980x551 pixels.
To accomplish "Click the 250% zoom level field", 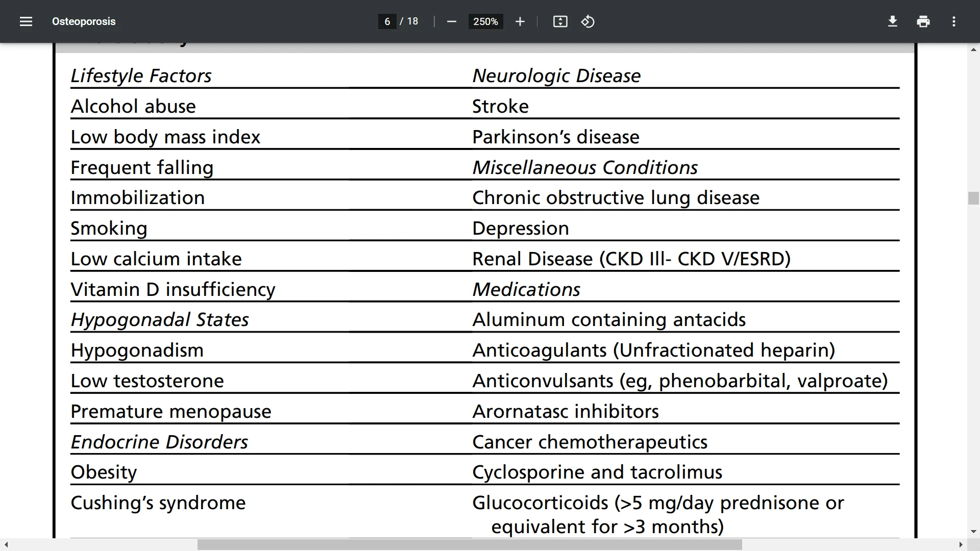I will 485,21.
